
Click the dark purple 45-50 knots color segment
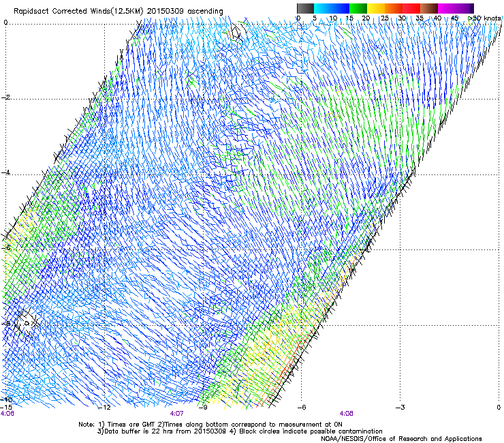coord(464,8)
